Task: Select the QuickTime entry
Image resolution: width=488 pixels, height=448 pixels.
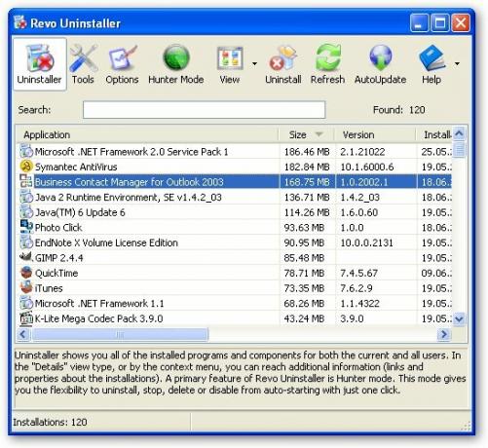Action: click(x=235, y=273)
